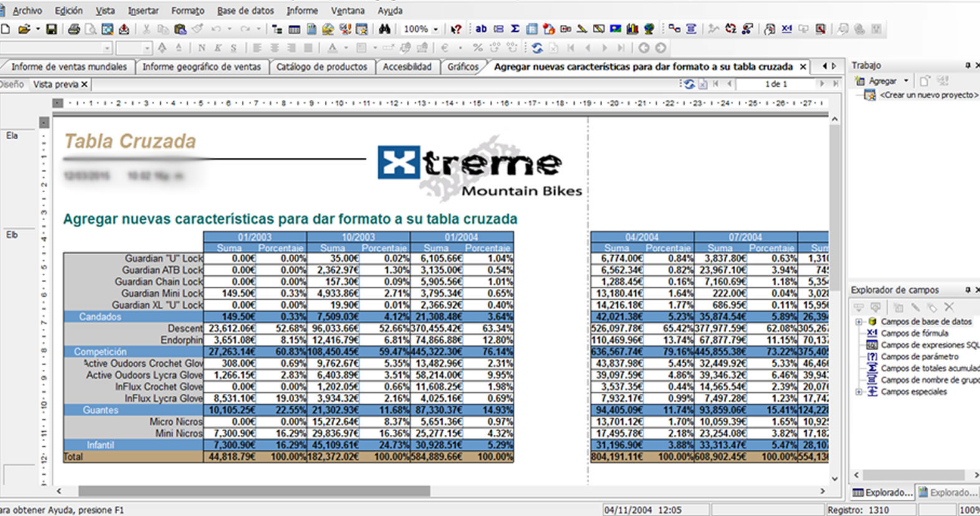Insert a summary with the Sigma icon

[x=515, y=29]
